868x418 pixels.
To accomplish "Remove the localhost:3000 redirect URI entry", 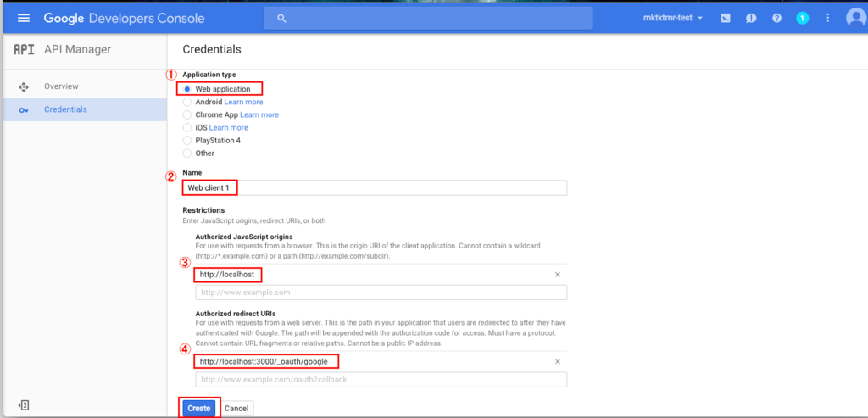I will [558, 361].
